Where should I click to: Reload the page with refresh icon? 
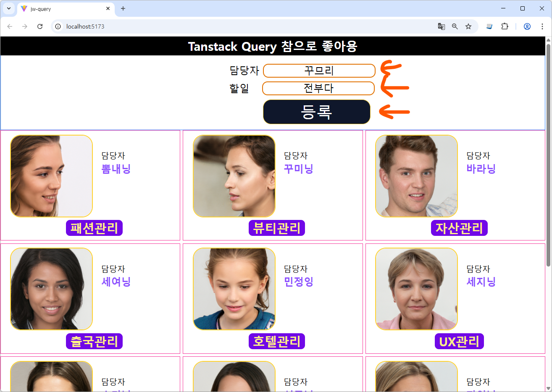pos(40,26)
